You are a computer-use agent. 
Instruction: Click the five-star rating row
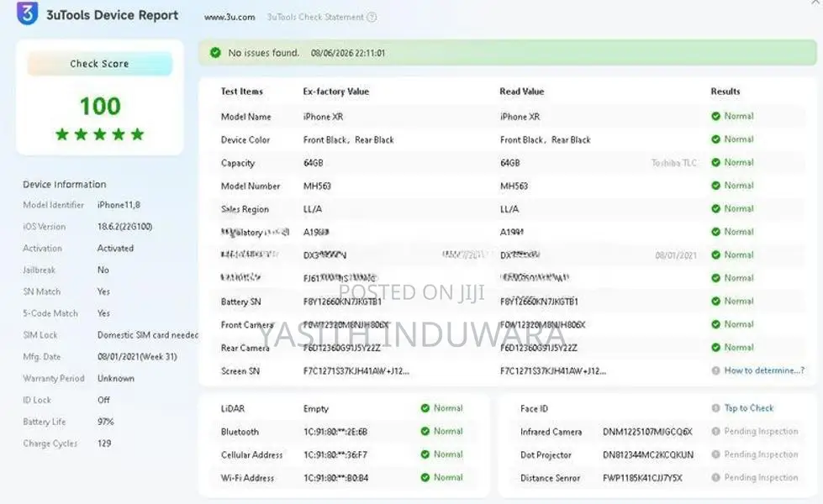(x=100, y=134)
